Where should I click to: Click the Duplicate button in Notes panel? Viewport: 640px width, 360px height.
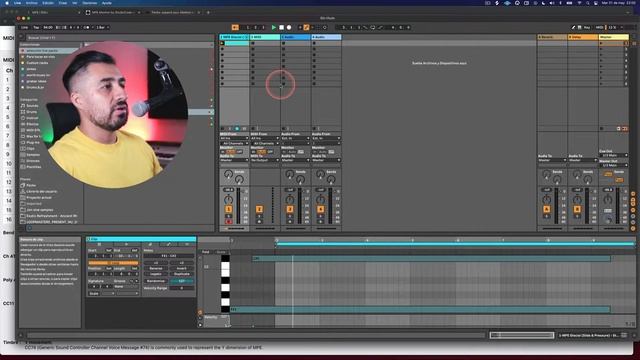182,274
